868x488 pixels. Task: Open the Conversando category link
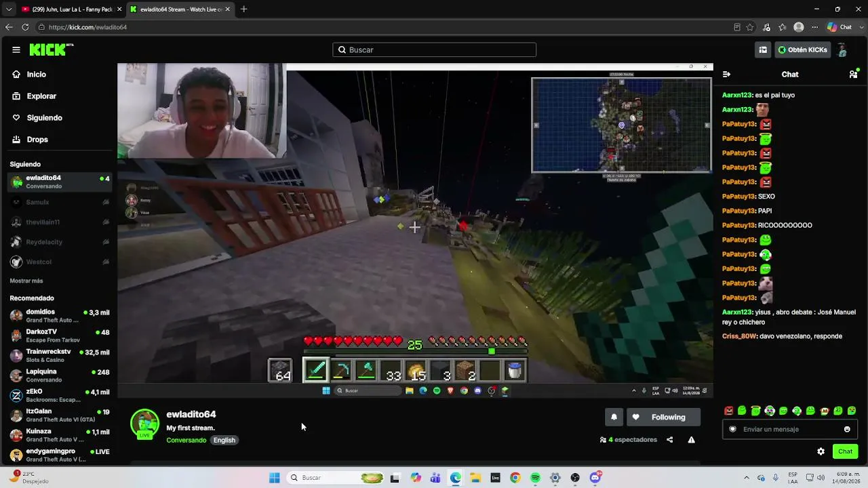186,440
